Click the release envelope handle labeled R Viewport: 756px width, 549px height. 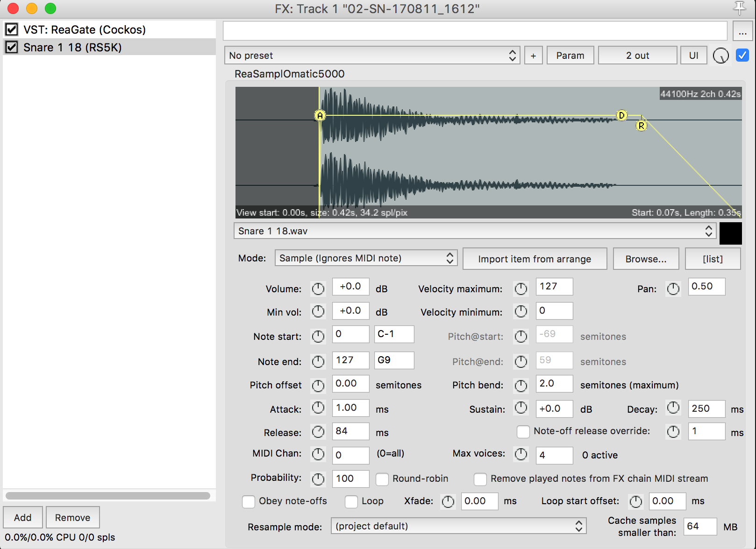pos(642,126)
